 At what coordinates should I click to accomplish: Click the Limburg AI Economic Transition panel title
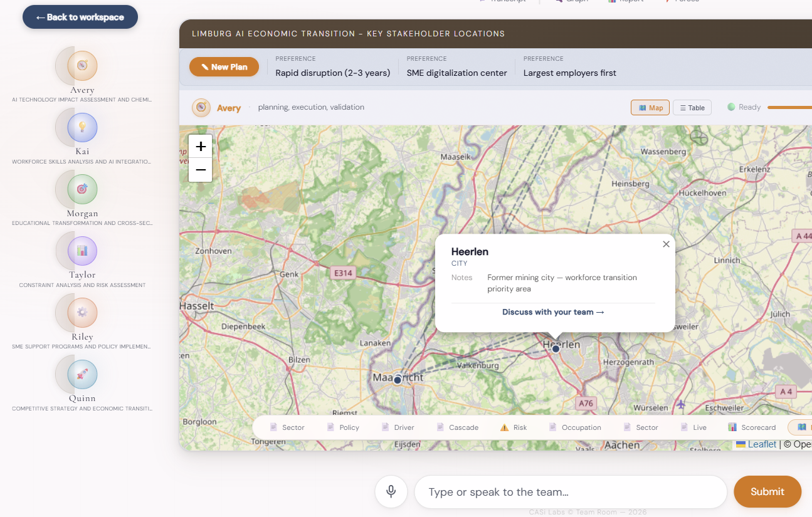(x=348, y=34)
